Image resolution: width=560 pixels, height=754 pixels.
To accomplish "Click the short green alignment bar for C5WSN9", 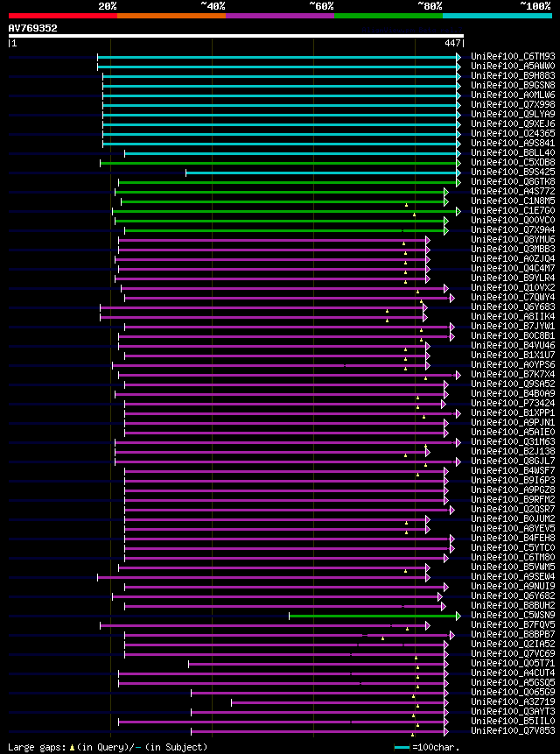I will [x=373, y=616].
